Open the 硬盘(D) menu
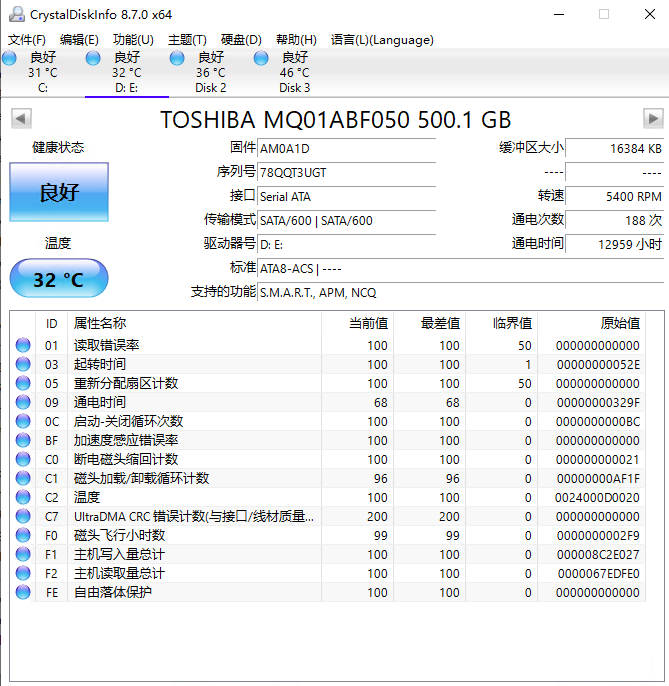This screenshot has height=686, width=669. click(x=241, y=40)
